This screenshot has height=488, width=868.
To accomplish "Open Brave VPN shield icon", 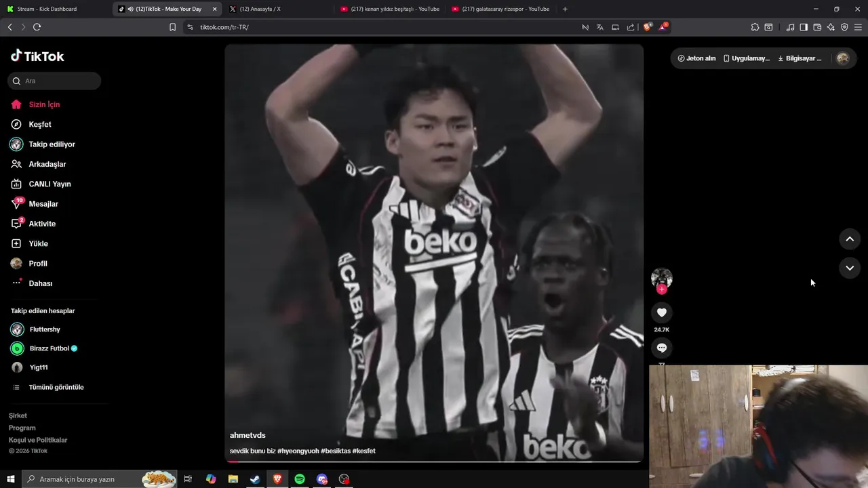I will tap(844, 27).
